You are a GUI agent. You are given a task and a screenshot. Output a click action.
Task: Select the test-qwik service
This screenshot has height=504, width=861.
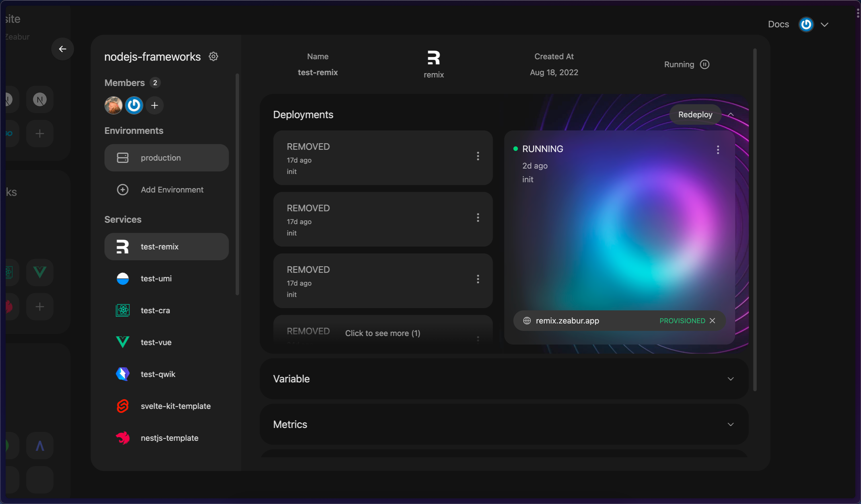[158, 374]
